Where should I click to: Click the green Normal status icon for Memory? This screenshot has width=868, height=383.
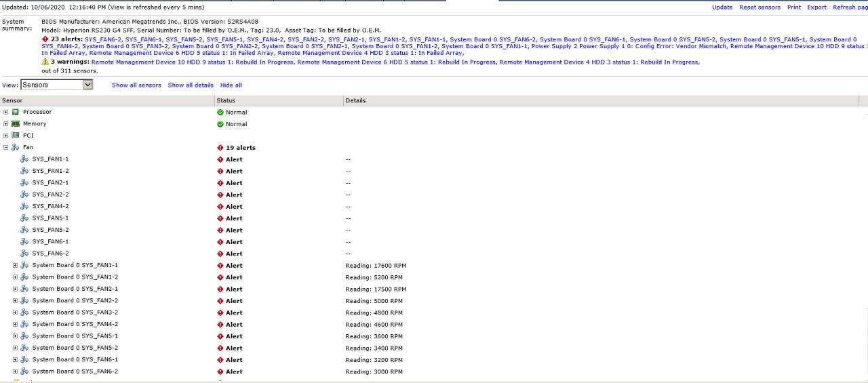point(220,124)
